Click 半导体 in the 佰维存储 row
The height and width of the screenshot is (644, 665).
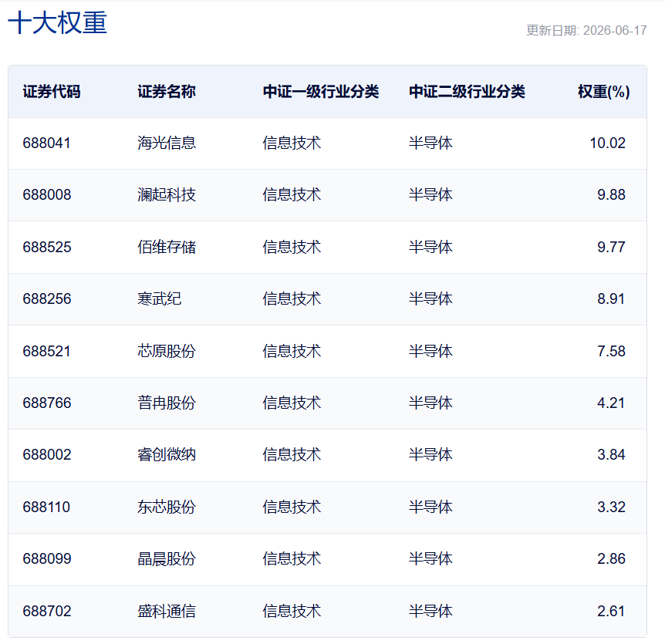point(430,247)
